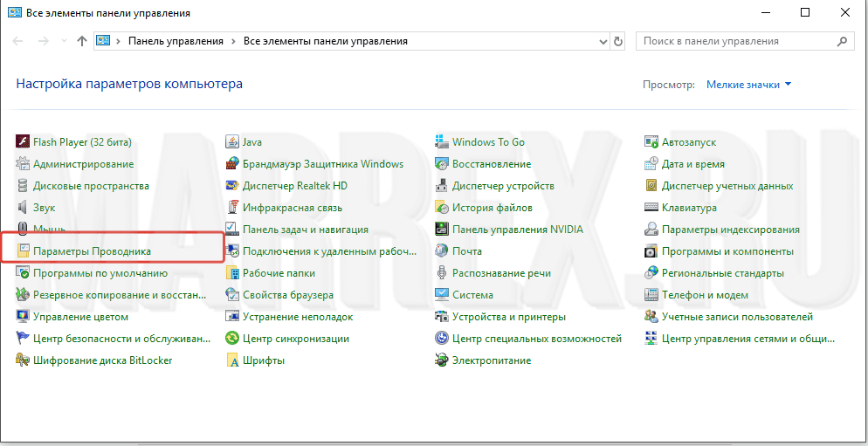Click the Back navigation arrow
This screenshot has height=446, width=868.
point(18,41)
